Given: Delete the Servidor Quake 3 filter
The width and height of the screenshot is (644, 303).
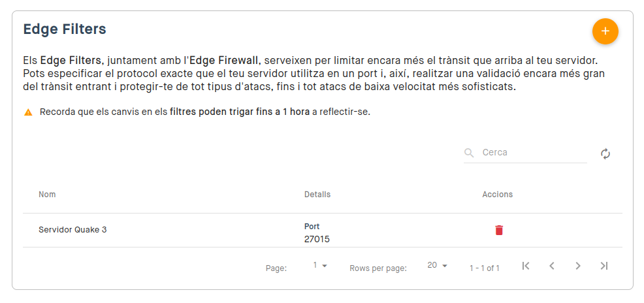Looking at the screenshot, I should tap(499, 230).
